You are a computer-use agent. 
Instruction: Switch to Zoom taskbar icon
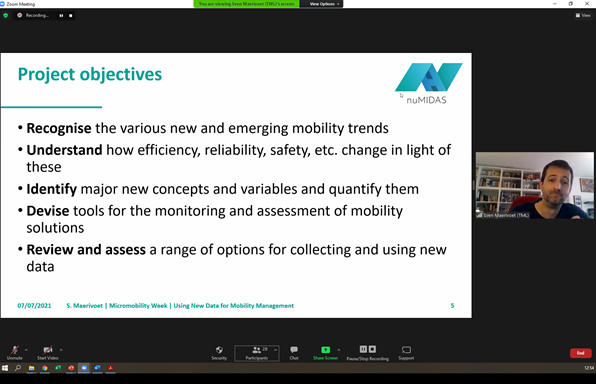click(84, 368)
